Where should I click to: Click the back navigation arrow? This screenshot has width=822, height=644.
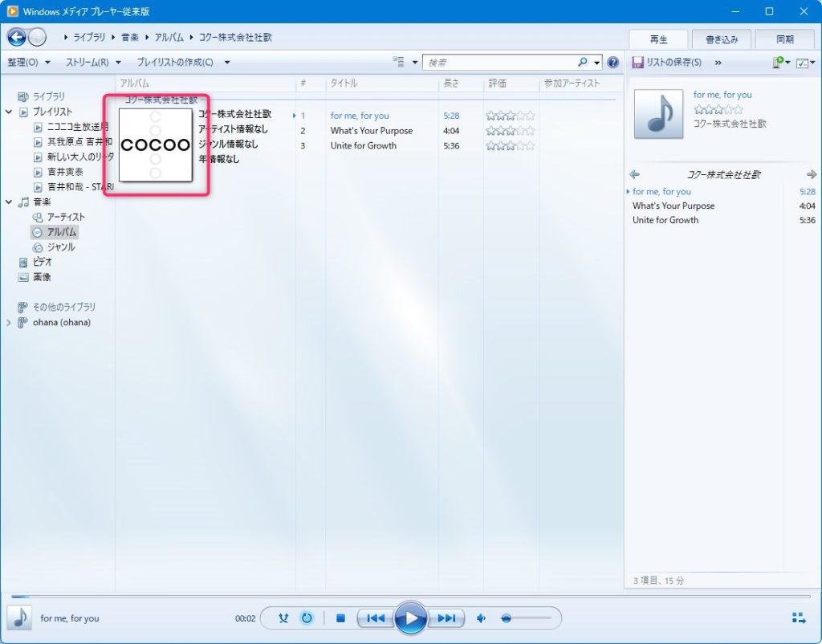[x=16, y=37]
